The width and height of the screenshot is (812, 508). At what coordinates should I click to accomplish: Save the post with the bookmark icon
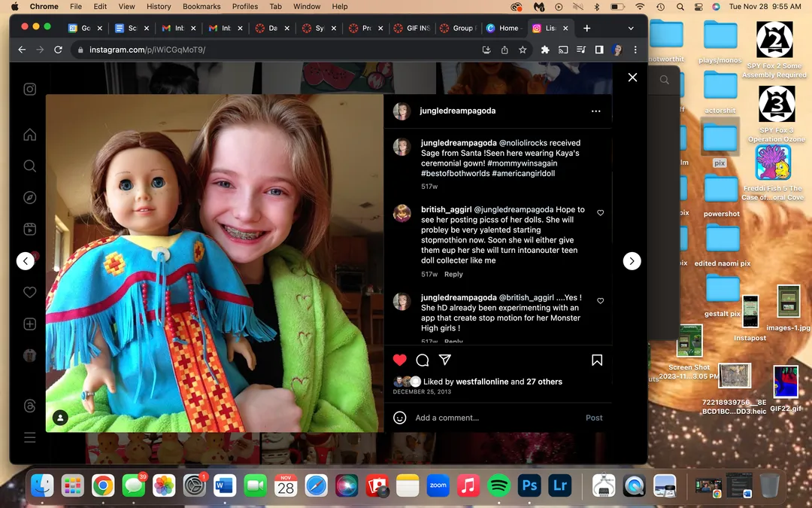coord(597,360)
